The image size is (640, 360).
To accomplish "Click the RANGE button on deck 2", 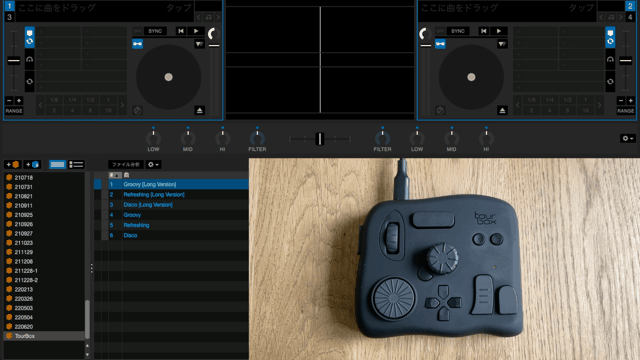I will 626,111.
